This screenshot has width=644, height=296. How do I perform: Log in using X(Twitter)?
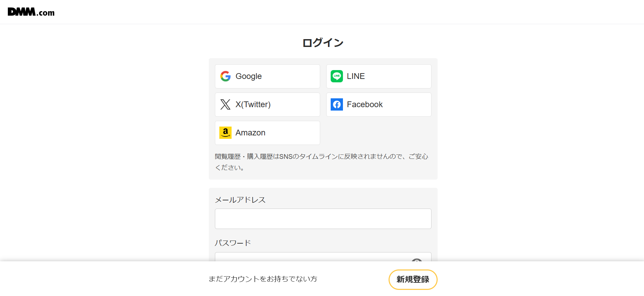click(267, 104)
